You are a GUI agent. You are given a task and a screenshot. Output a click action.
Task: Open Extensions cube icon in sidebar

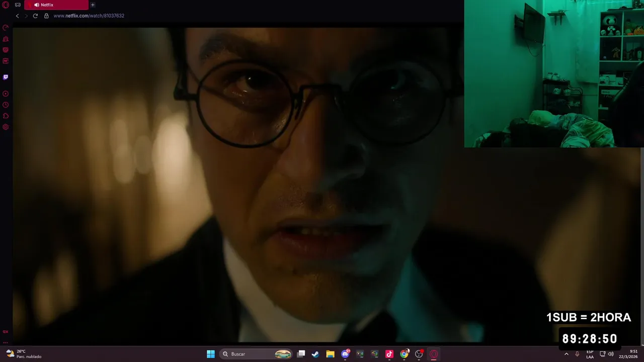[6, 116]
